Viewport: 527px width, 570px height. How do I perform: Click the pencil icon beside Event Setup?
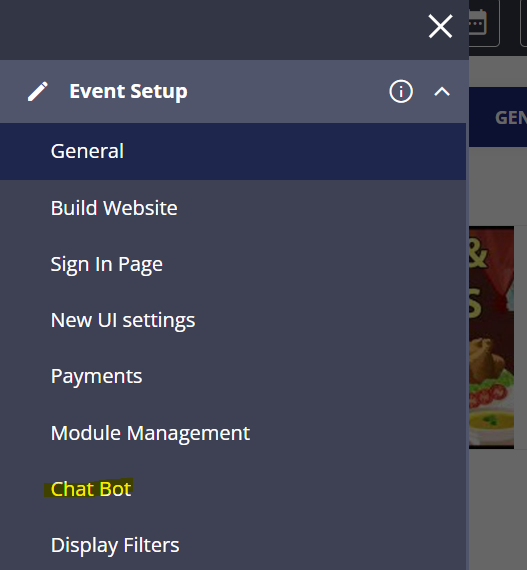(38, 91)
